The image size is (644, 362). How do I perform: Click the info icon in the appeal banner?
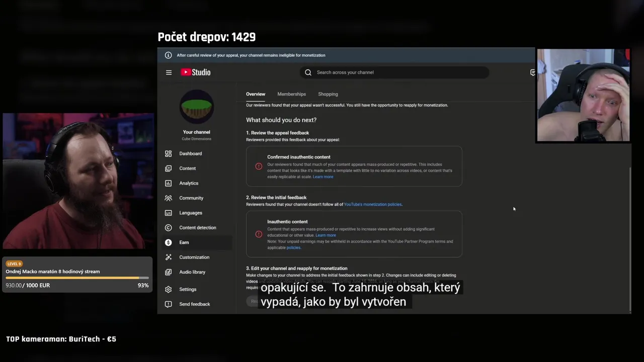[168, 55]
